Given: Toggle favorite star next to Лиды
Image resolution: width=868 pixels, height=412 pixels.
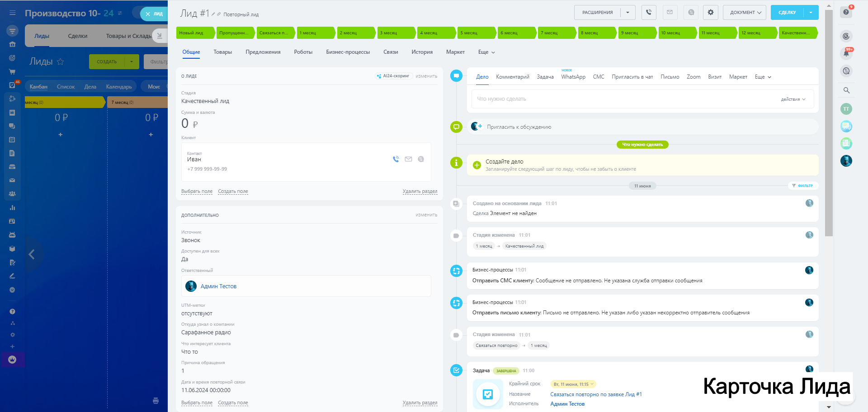Looking at the screenshot, I should coord(61,62).
